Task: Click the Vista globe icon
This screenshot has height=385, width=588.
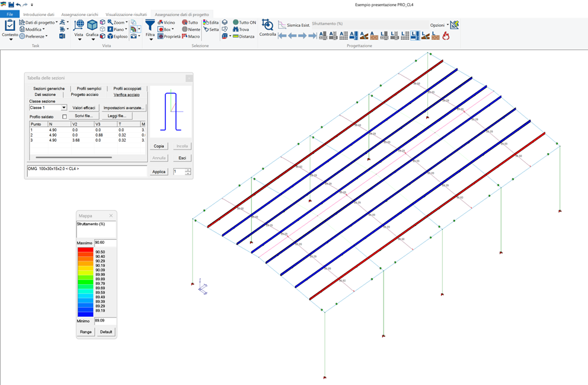Action: (78, 25)
